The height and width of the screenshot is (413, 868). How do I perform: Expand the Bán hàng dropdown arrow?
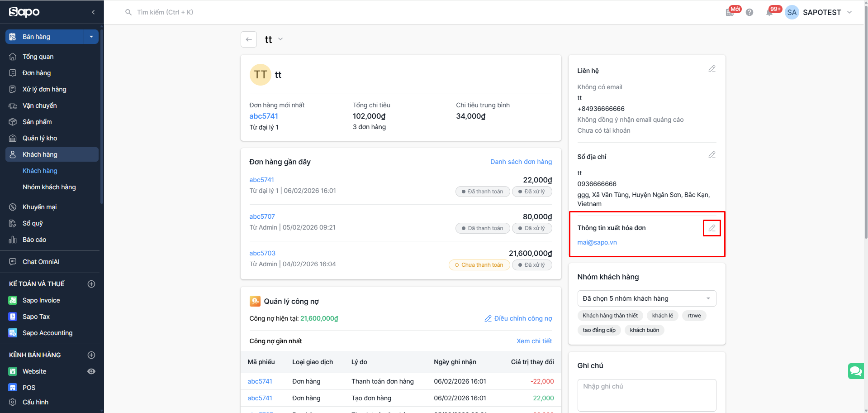pos(91,37)
